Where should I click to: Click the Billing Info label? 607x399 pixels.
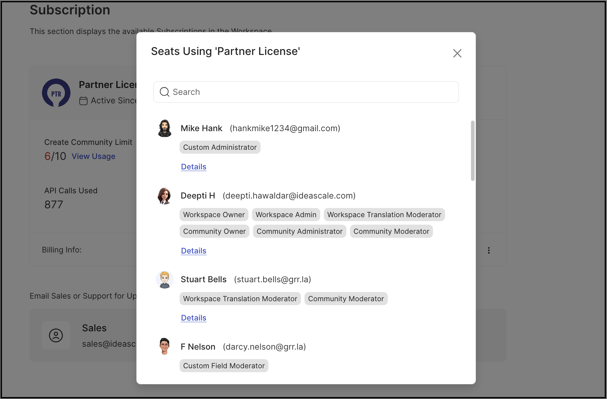pos(62,250)
